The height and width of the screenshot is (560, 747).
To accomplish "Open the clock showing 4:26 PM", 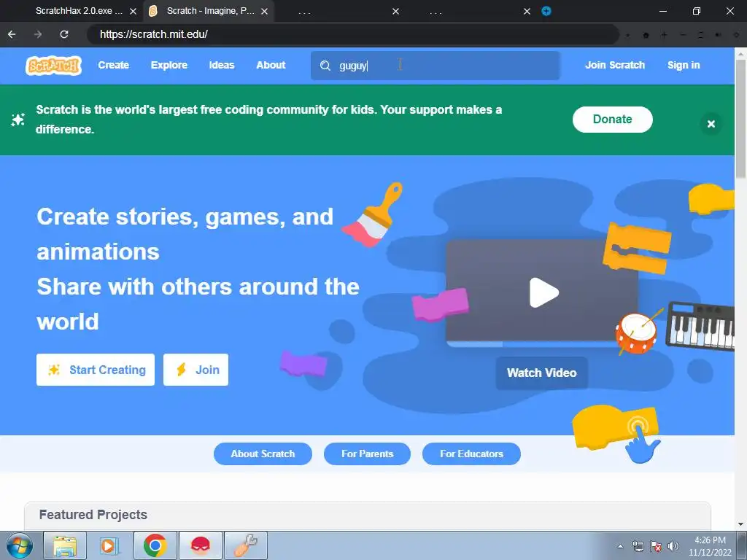I will 710,546.
